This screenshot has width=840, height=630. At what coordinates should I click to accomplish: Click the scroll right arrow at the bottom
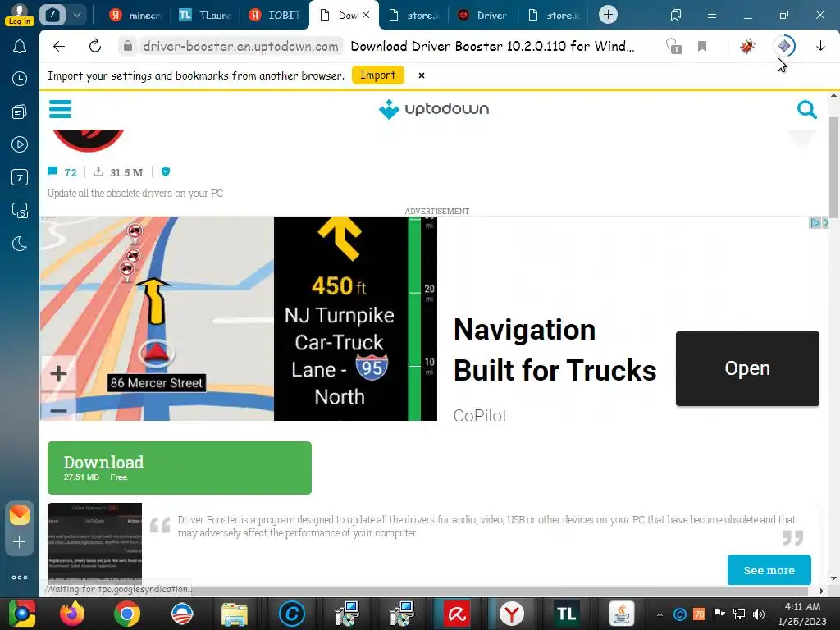822,591
